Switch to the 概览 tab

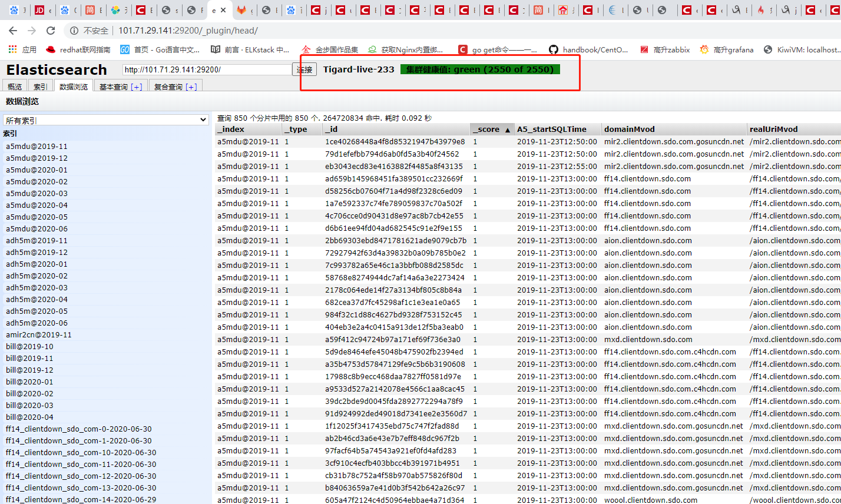pyautogui.click(x=14, y=84)
